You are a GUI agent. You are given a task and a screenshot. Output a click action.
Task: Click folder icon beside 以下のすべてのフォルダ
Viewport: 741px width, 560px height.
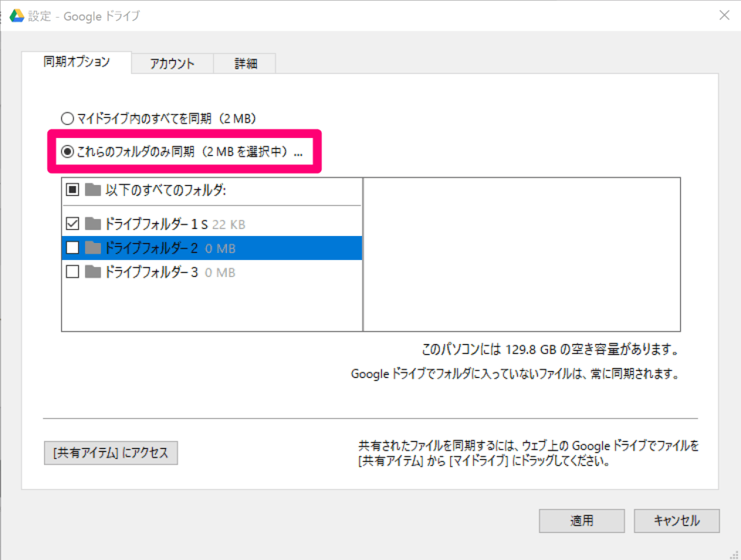93,190
